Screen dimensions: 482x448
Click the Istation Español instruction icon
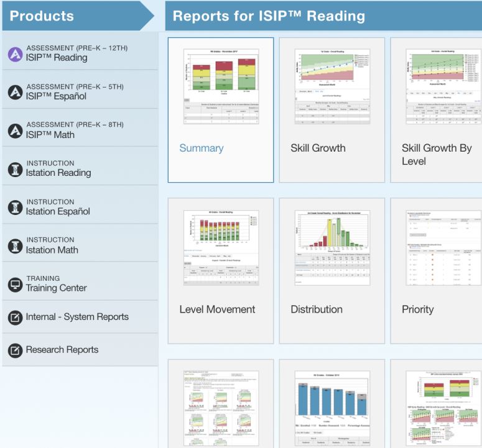15,208
